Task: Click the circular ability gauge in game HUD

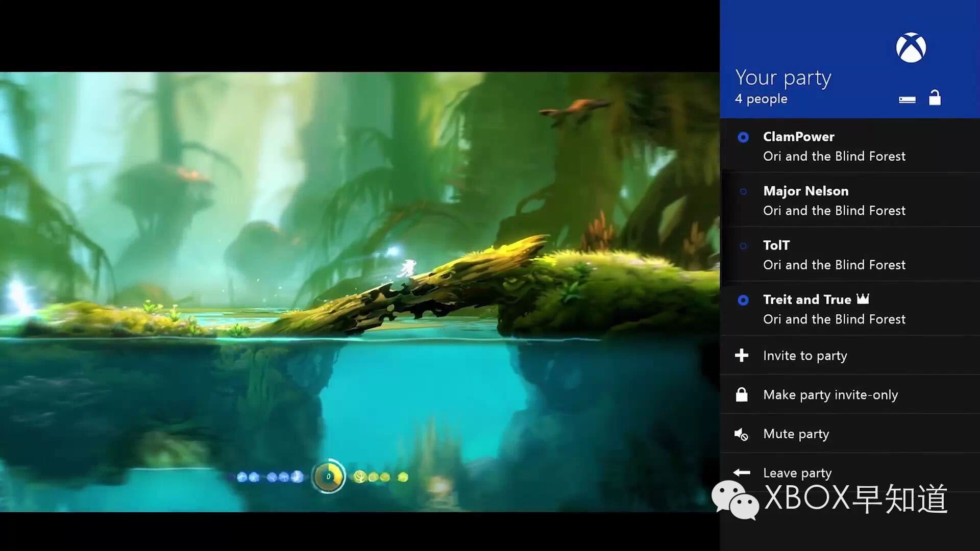Action: click(x=328, y=477)
